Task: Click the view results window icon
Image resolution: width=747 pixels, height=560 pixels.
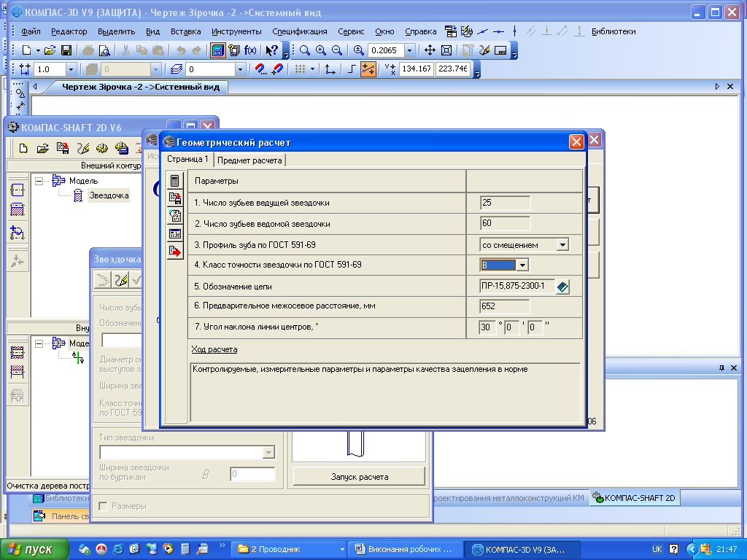Action: point(175,233)
